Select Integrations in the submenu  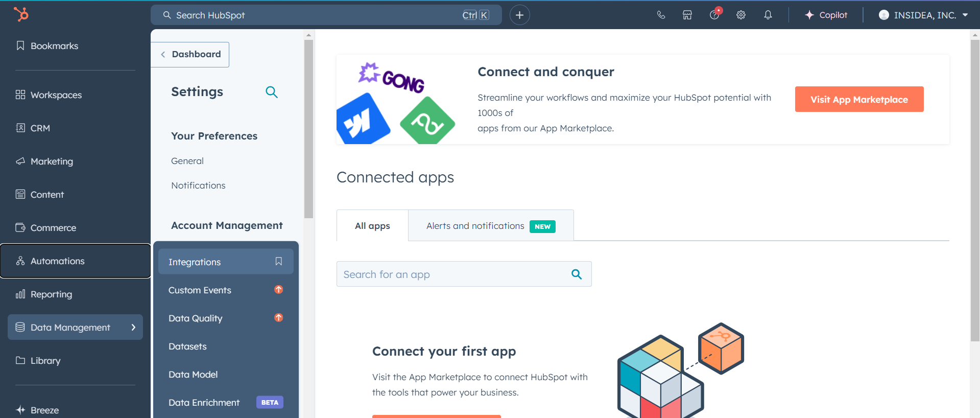pos(226,262)
